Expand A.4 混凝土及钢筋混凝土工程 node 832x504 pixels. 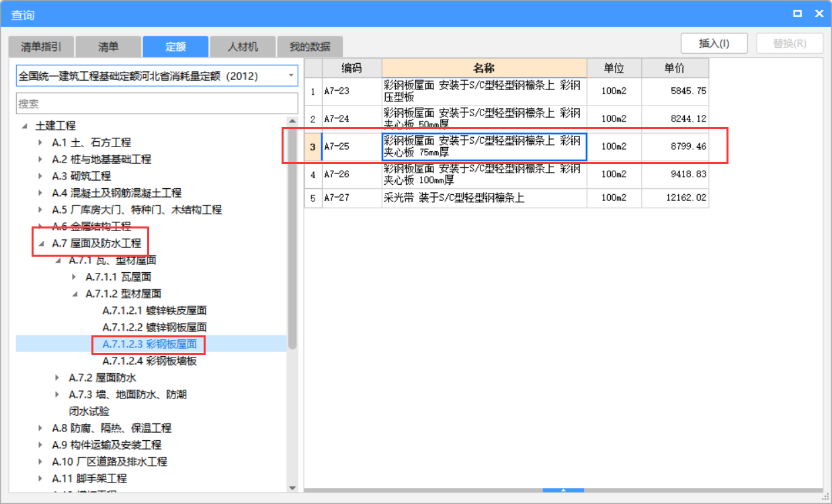pyautogui.click(x=42, y=193)
